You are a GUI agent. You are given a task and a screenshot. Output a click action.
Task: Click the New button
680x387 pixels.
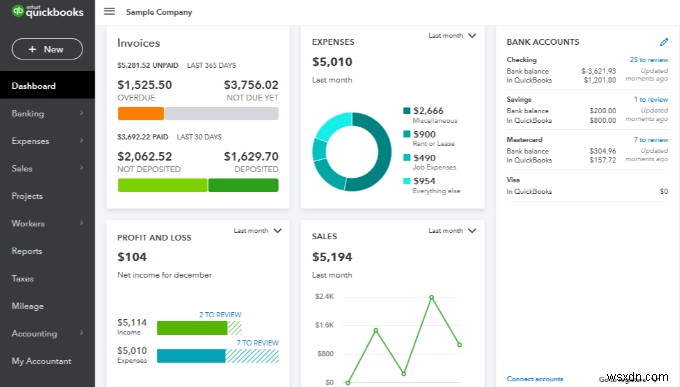point(47,49)
